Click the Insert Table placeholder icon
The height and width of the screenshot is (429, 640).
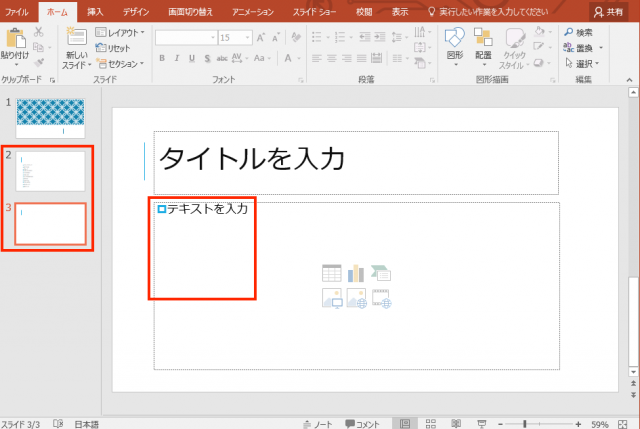332,273
